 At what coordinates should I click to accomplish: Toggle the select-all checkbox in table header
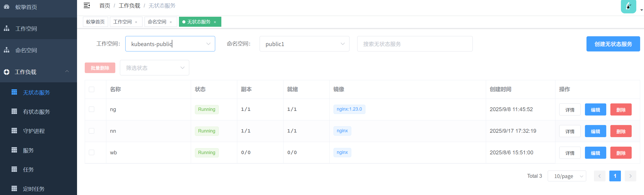pos(92,89)
